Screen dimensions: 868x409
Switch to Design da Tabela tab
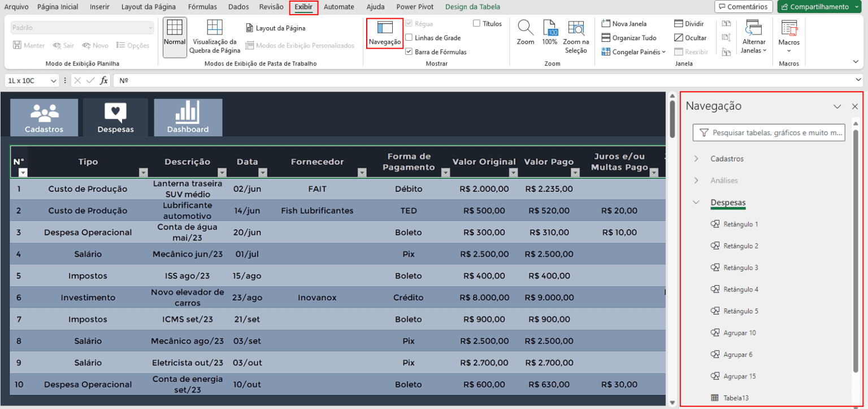tap(472, 7)
